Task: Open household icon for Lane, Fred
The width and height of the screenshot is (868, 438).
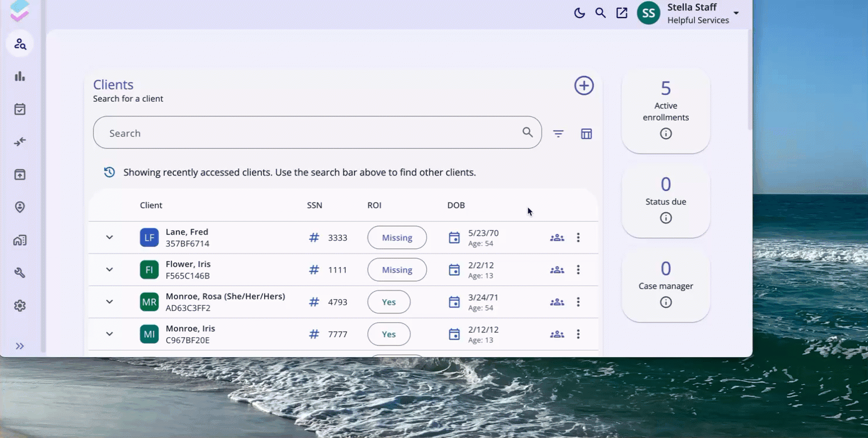Action: (x=557, y=238)
